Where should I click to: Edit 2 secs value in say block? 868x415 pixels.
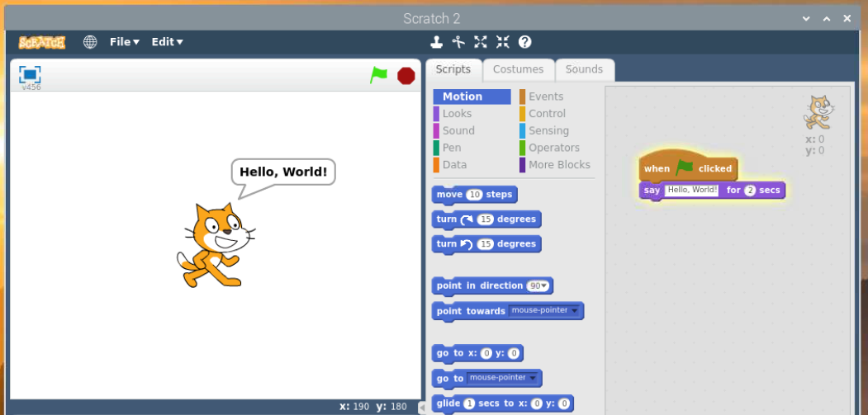coord(750,191)
